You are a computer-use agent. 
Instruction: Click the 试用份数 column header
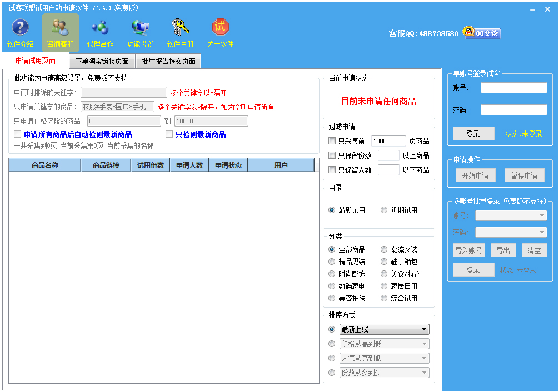point(151,165)
